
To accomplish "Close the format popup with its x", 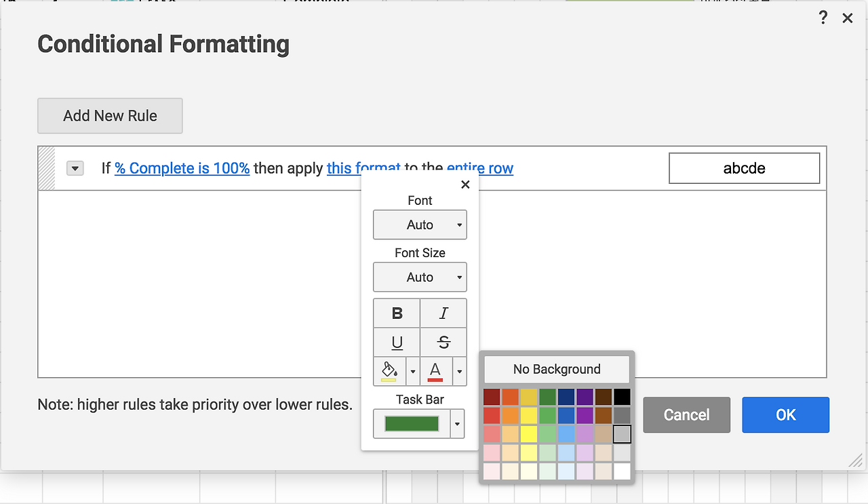I will coord(465,185).
